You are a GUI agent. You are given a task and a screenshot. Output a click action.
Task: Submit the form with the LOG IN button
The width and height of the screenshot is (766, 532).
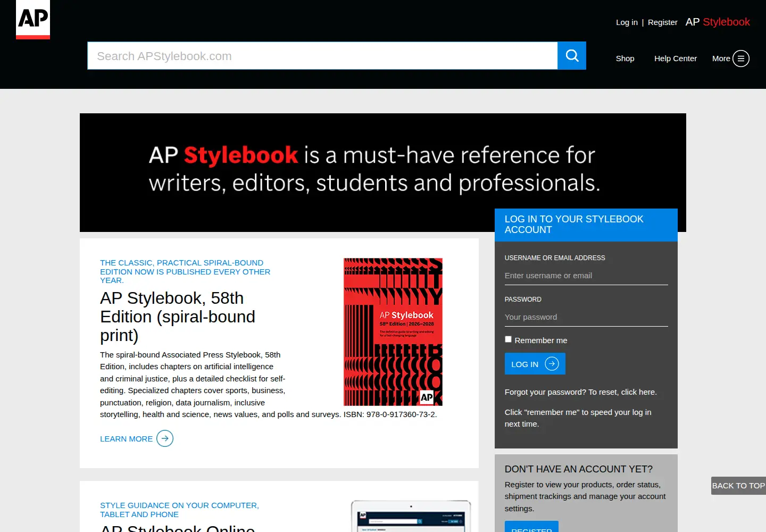point(535,364)
